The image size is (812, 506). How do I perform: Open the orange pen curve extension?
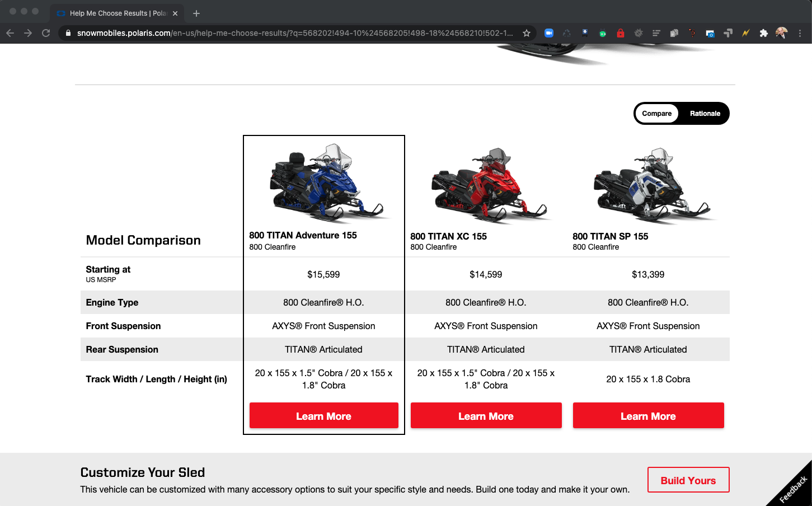coord(692,33)
